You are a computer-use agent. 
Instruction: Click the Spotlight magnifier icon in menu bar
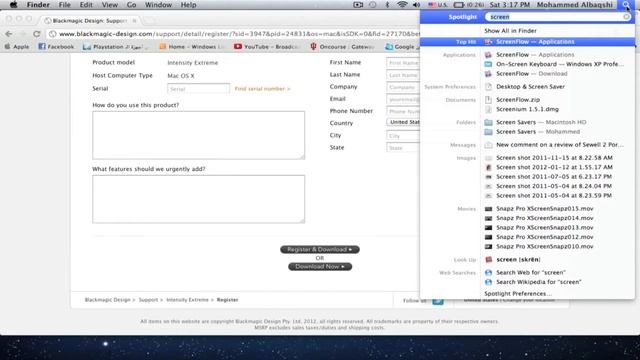[626, 5]
